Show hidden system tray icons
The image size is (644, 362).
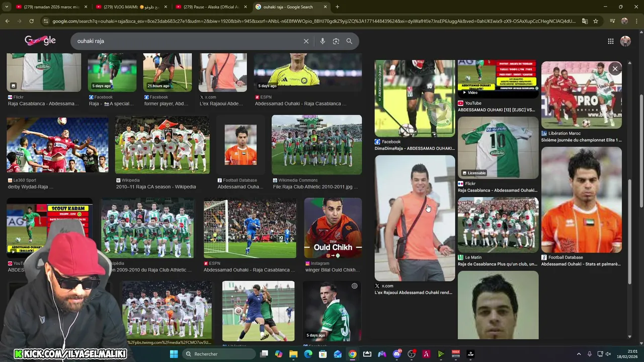click(x=579, y=354)
